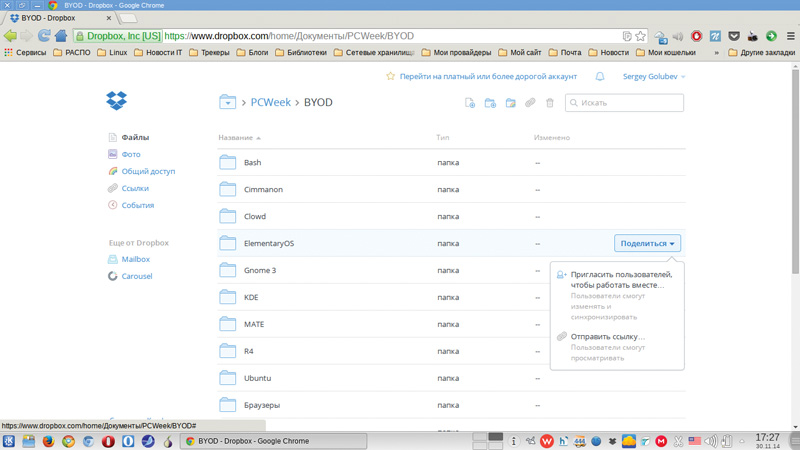Click the cloud extension icon
800x450 pixels.
(x=660, y=37)
